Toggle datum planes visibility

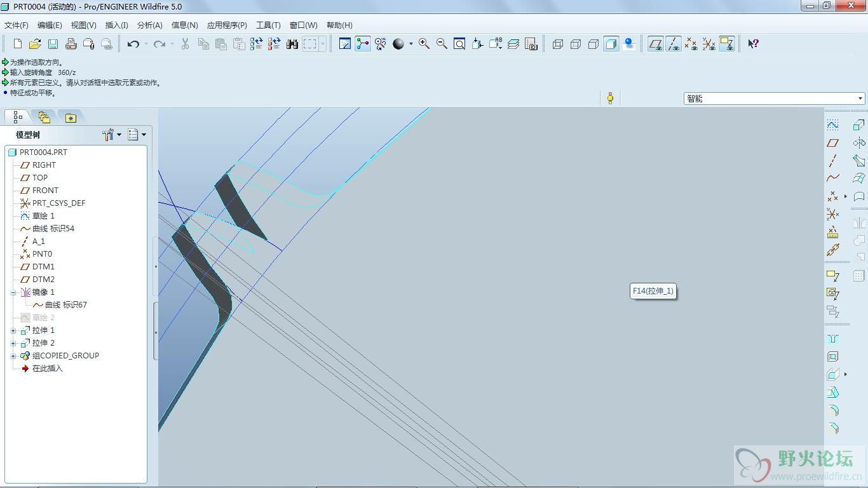tap(656, 44)
